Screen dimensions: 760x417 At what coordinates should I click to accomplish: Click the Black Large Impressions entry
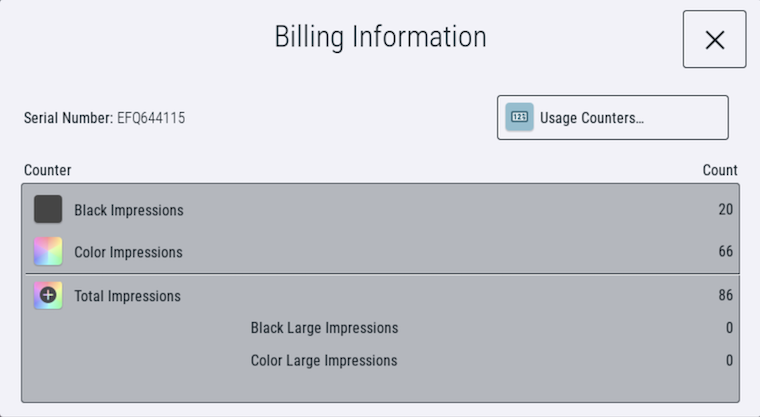click(x=324, y=328)
